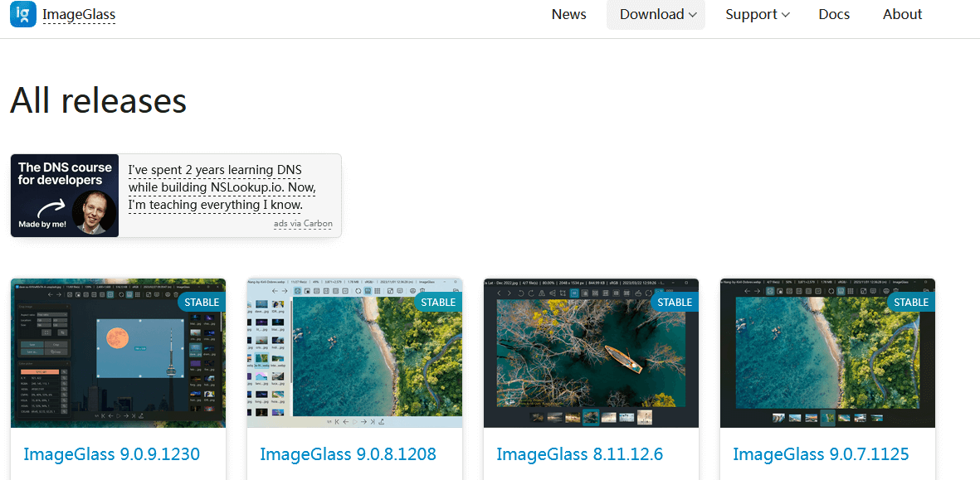Open the About page
980x480 pixels.
click(x=902, y=14)
